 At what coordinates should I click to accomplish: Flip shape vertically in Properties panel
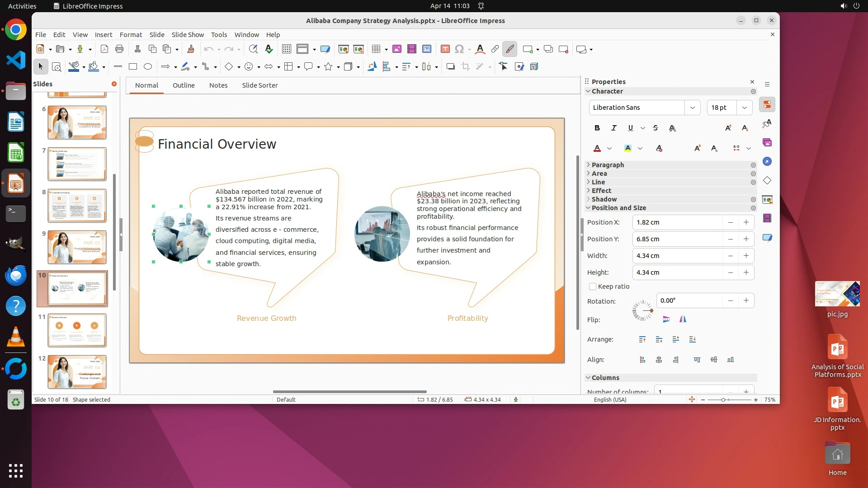pos(666,319)
